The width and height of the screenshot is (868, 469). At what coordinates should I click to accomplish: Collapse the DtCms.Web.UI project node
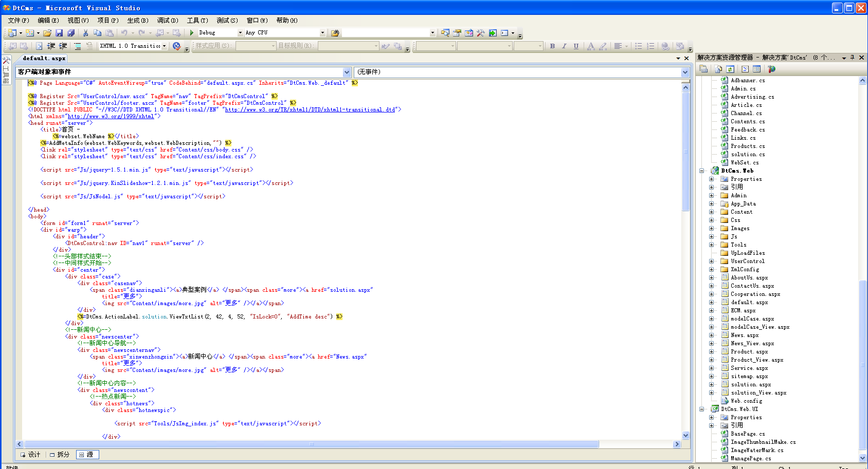coord(701,409)
